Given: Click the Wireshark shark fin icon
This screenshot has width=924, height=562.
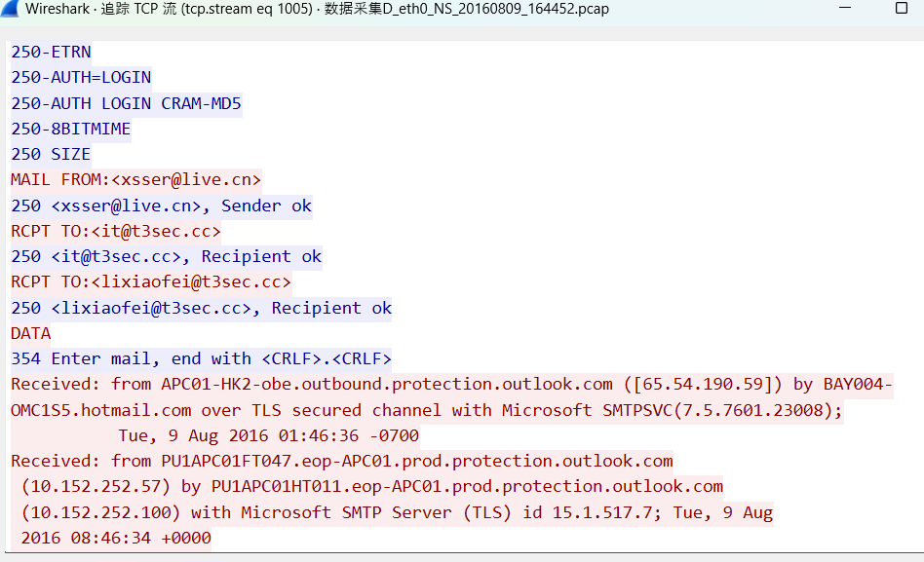Looking at the screenshot, I should coord(10,8).
